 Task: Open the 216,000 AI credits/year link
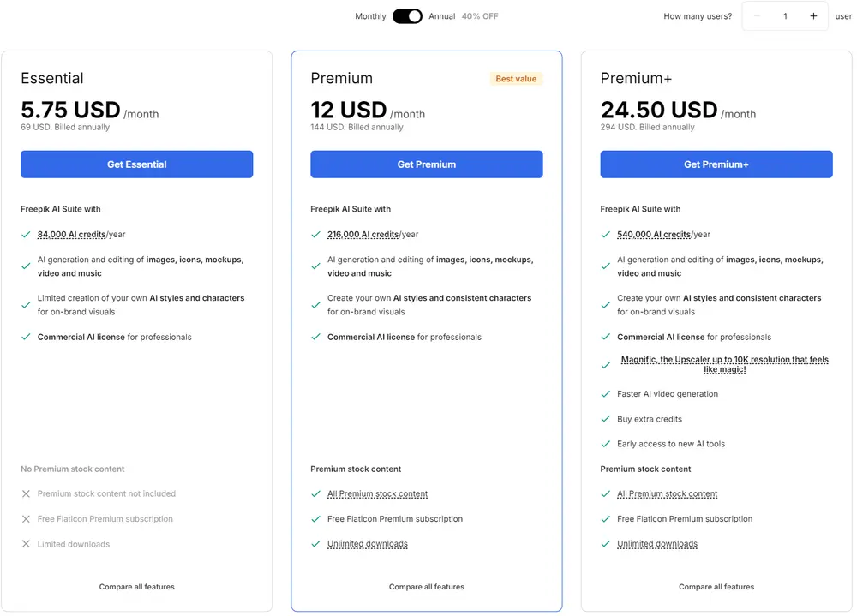[365, 234]
